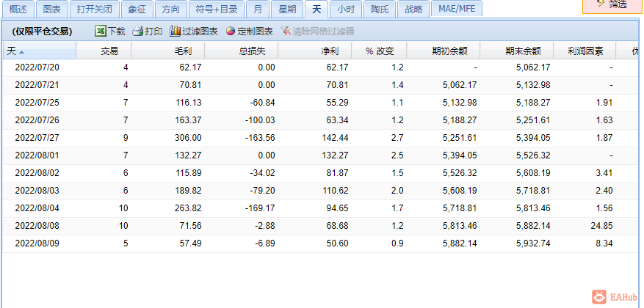Click the pie chart icon for 定制图表

coord(231,32)
